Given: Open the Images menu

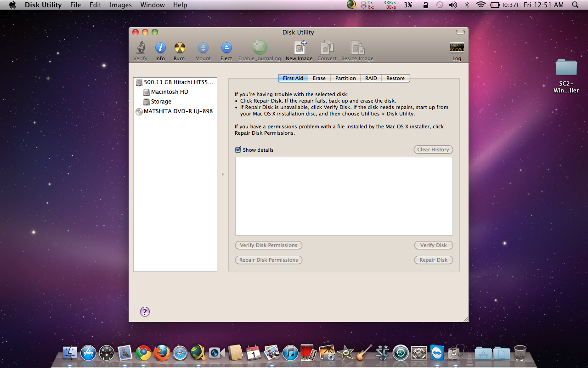Looking at the screenshot, I should 121,5.
